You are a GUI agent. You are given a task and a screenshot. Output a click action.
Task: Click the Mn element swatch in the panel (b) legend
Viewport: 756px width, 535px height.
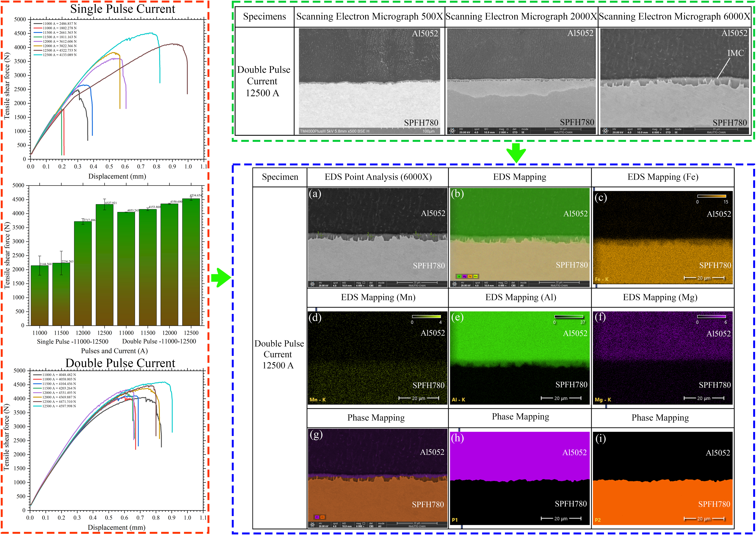tap(475, 276)
